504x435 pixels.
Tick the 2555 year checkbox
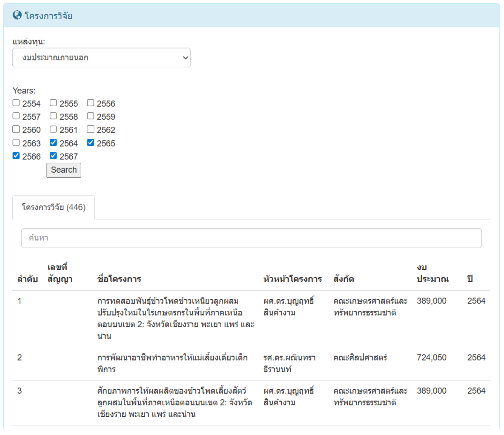point(53,103)
